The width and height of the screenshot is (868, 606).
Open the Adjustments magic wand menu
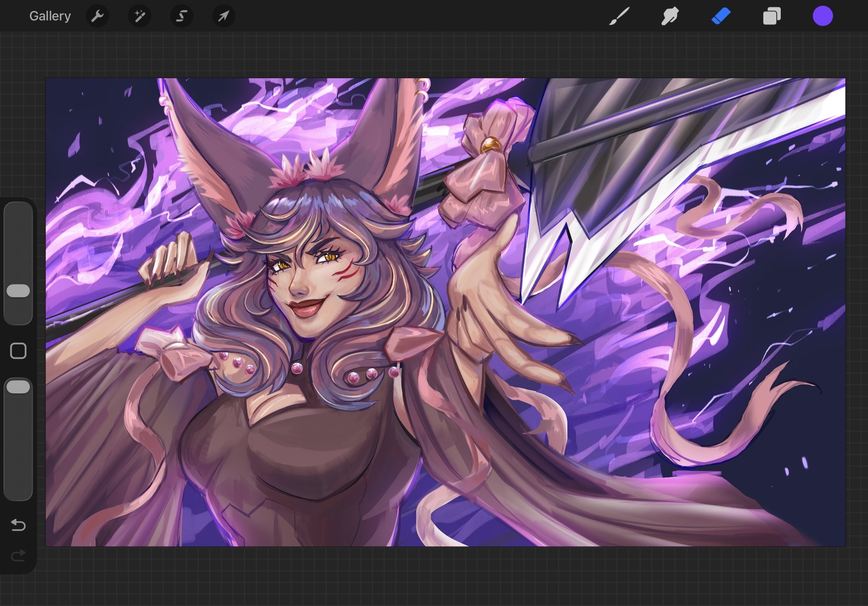[139, 16]
